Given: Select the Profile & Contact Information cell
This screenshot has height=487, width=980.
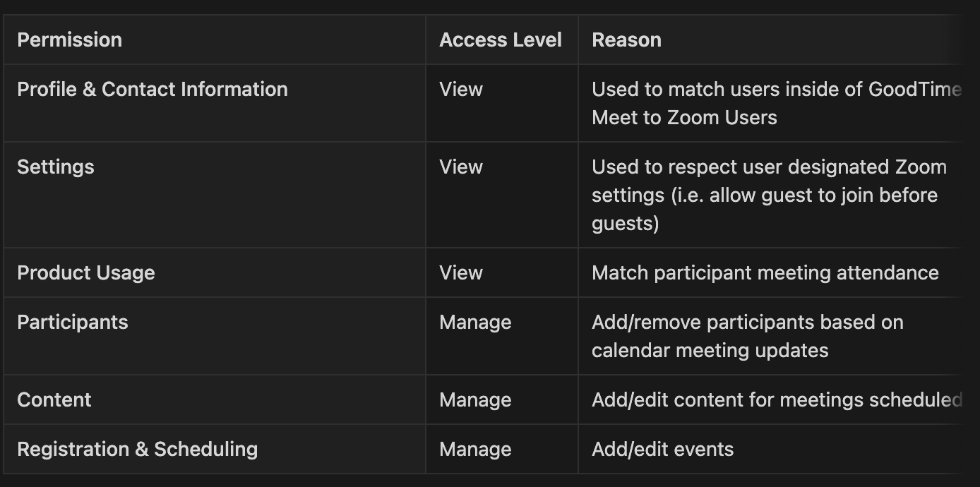Looking at the screenshot, I should 153,90.
